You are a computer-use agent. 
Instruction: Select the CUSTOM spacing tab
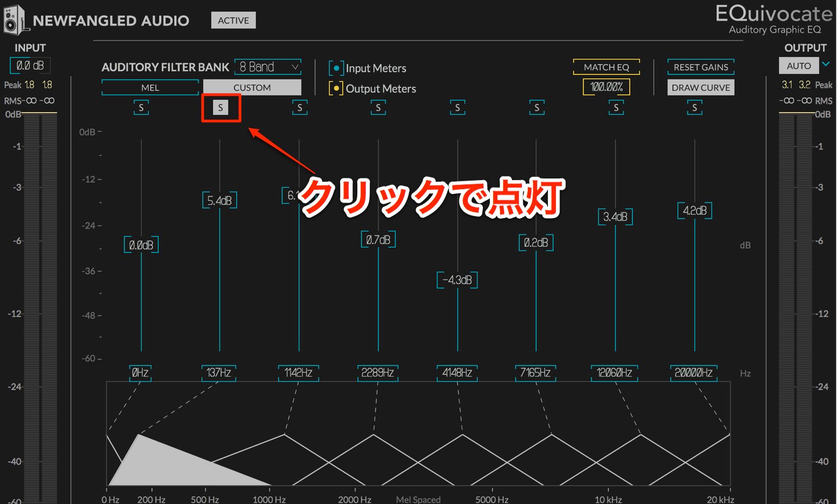click(x=252, y=87)
